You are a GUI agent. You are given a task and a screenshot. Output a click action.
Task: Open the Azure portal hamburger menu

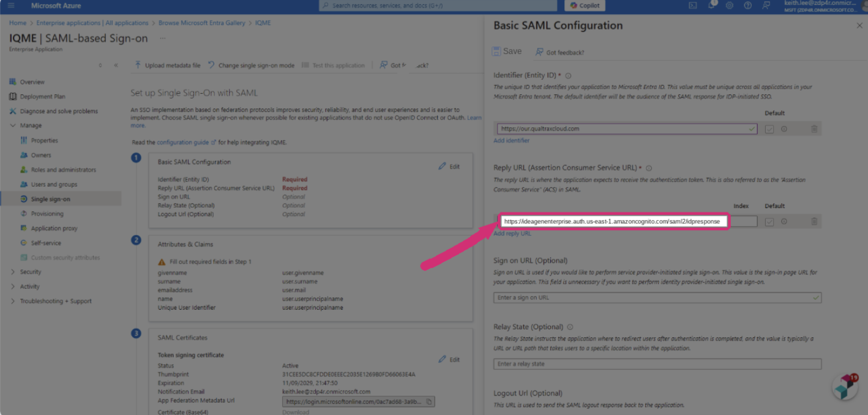click(x=11, y=6)
